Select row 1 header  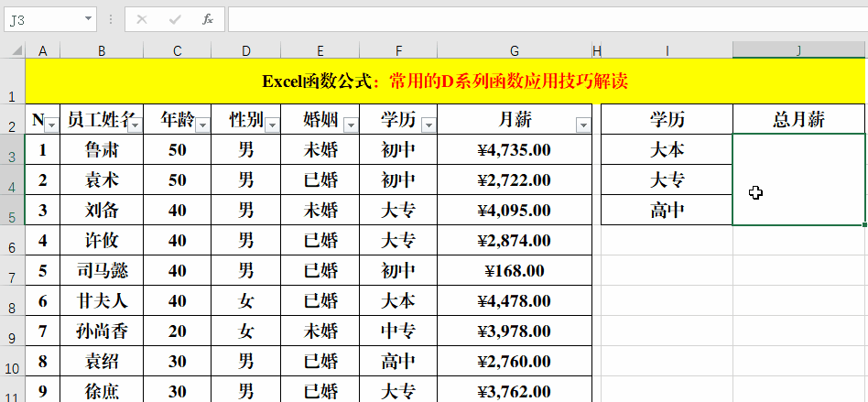coord(12,81)
